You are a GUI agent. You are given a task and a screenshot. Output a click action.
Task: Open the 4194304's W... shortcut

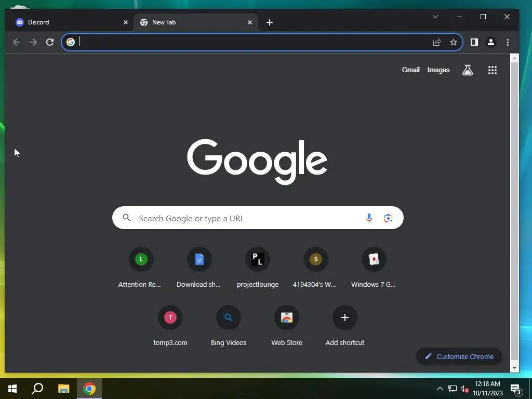click(316, 268)
